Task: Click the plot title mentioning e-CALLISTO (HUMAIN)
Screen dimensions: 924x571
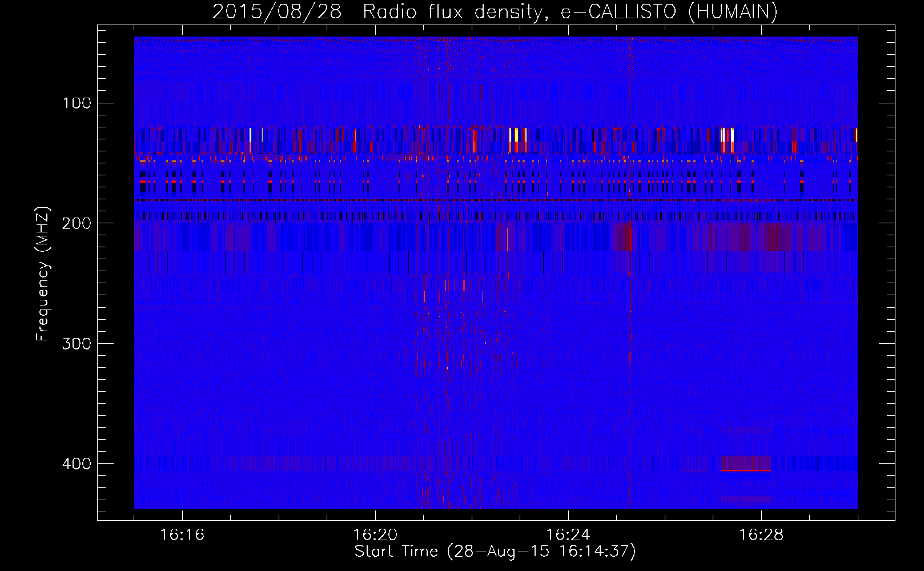Action: point(495,11)
